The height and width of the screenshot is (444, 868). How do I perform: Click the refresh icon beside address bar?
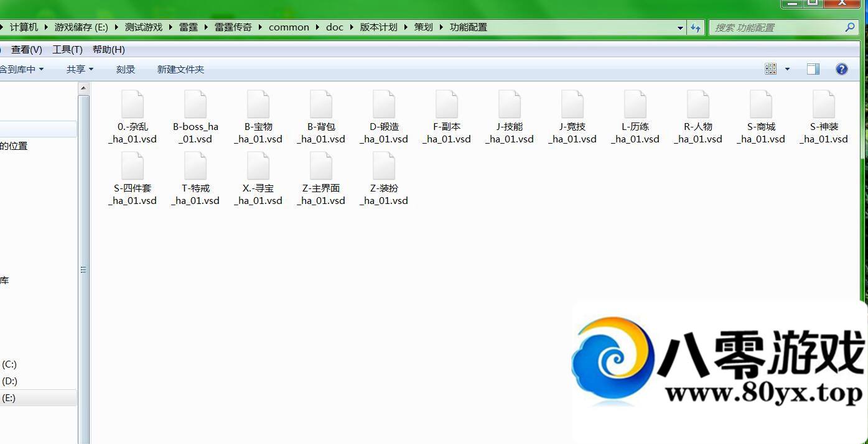(x=696, y=27)
